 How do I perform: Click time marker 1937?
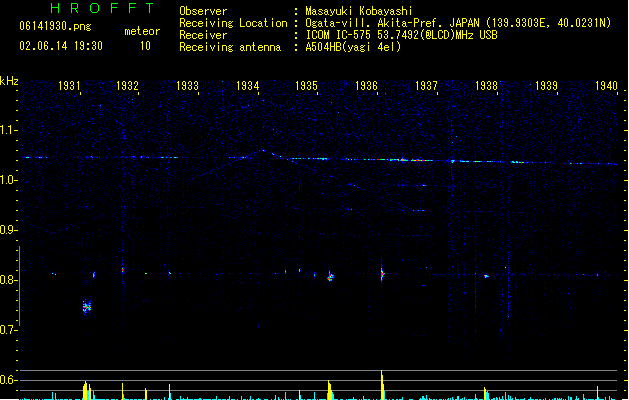(x=426, y=85)
